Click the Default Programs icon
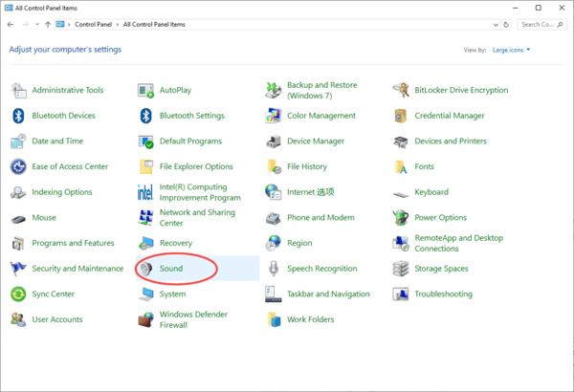The image size is (574, 392). (145, 142)
